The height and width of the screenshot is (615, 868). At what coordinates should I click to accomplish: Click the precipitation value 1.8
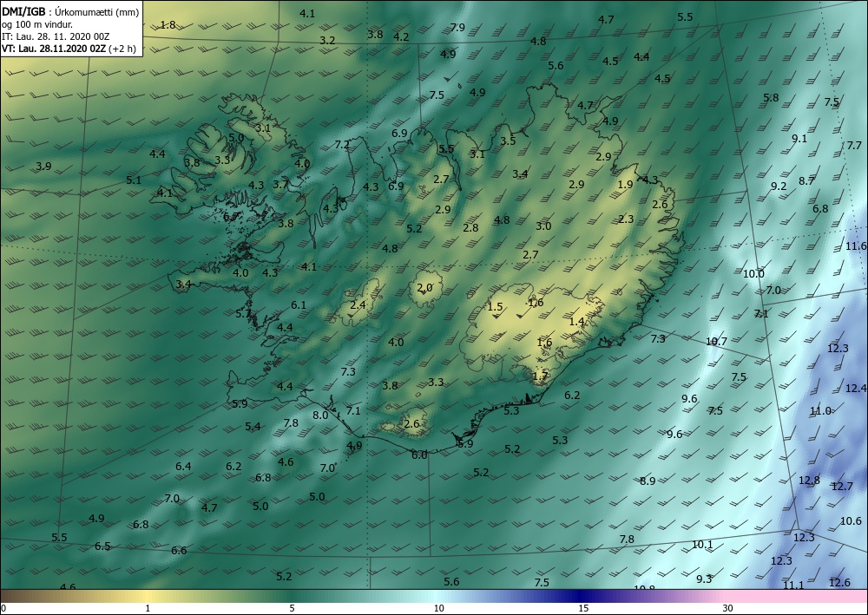point(168,24)
